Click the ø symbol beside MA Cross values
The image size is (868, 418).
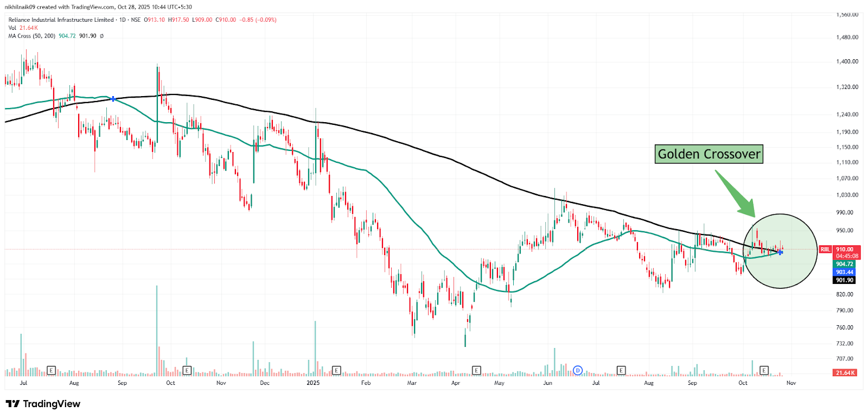(101, 36)
